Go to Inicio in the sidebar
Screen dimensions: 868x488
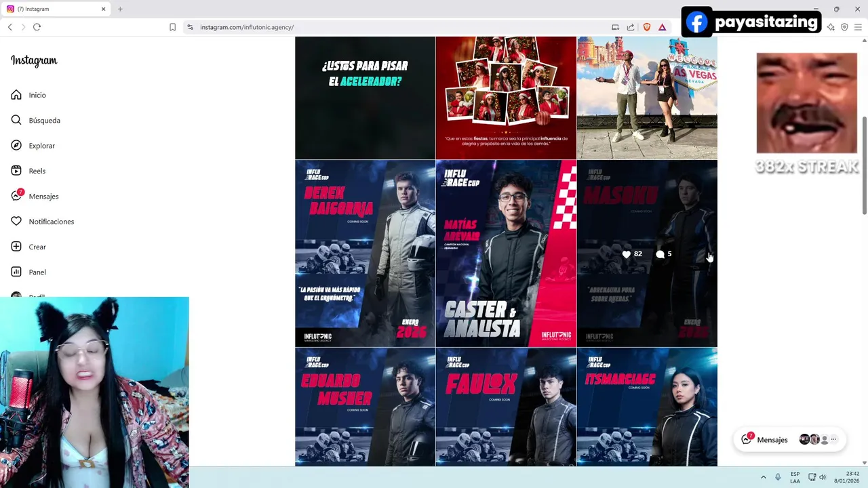(37, 96)
